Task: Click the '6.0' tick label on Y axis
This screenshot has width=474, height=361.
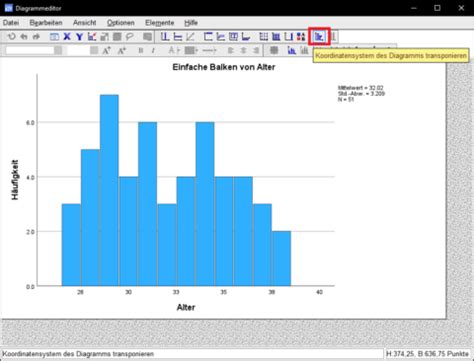Action: point(30,123)
